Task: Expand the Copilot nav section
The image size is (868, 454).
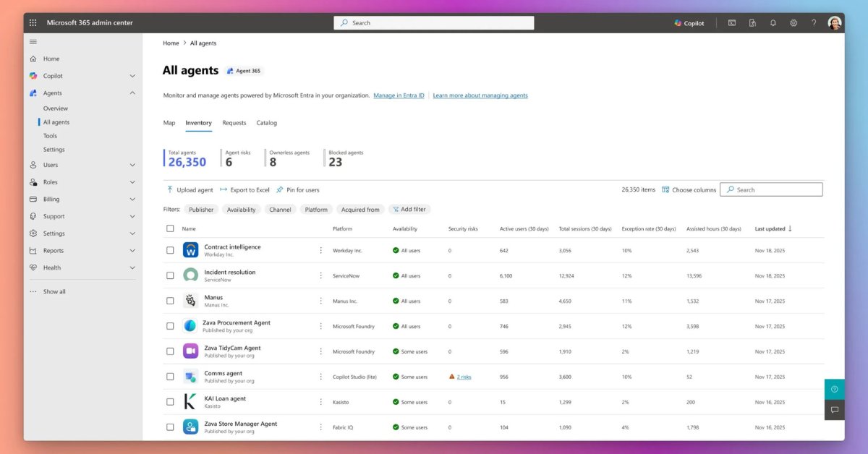Action: click(132, 76)
